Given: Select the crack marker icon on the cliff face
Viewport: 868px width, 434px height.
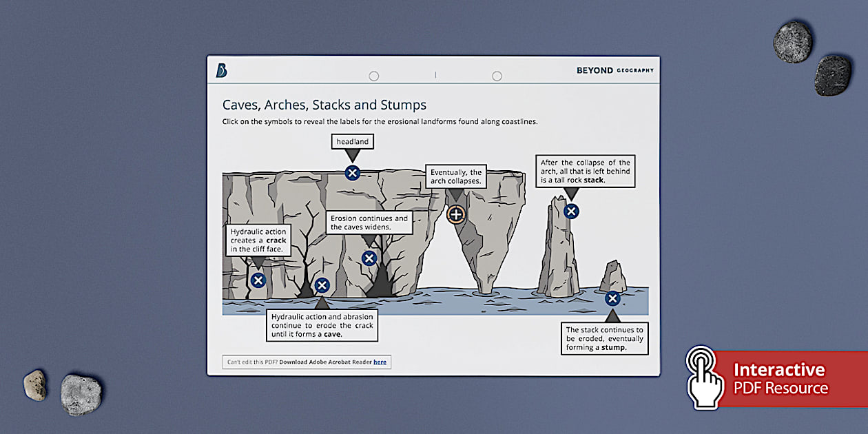Looking at the screenshot, I should coord(258,280).
